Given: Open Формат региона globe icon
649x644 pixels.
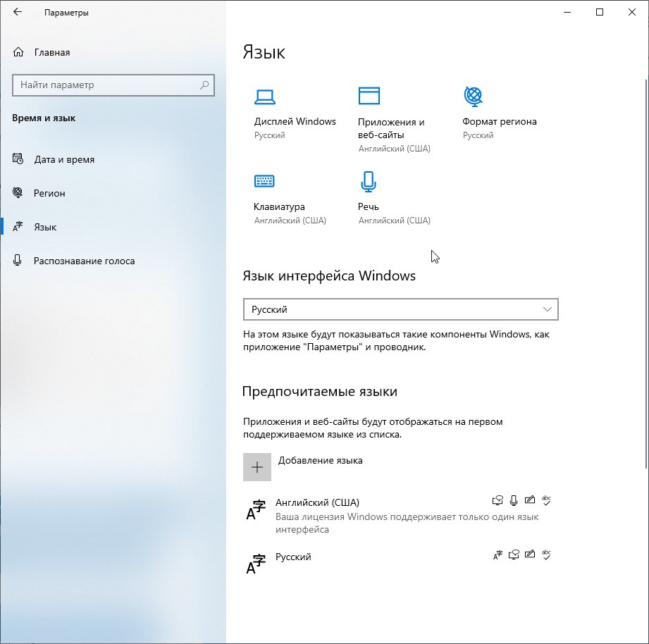Looking at the screenshot, I should click(x=474, y=97).
